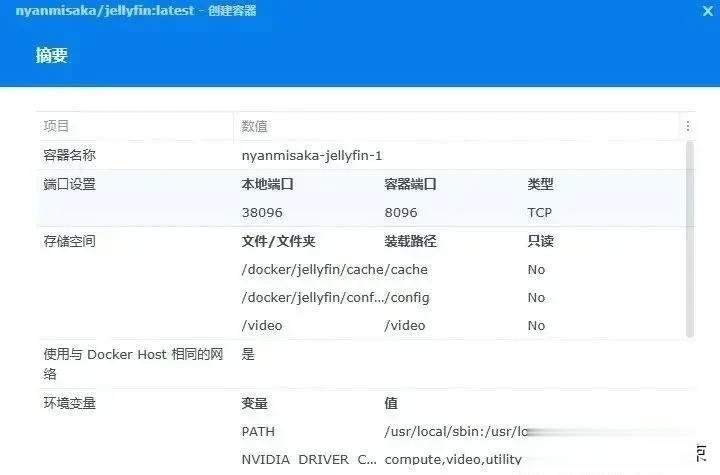Select the 环境变量 row label
720x475 pixels.
point(69,403)
